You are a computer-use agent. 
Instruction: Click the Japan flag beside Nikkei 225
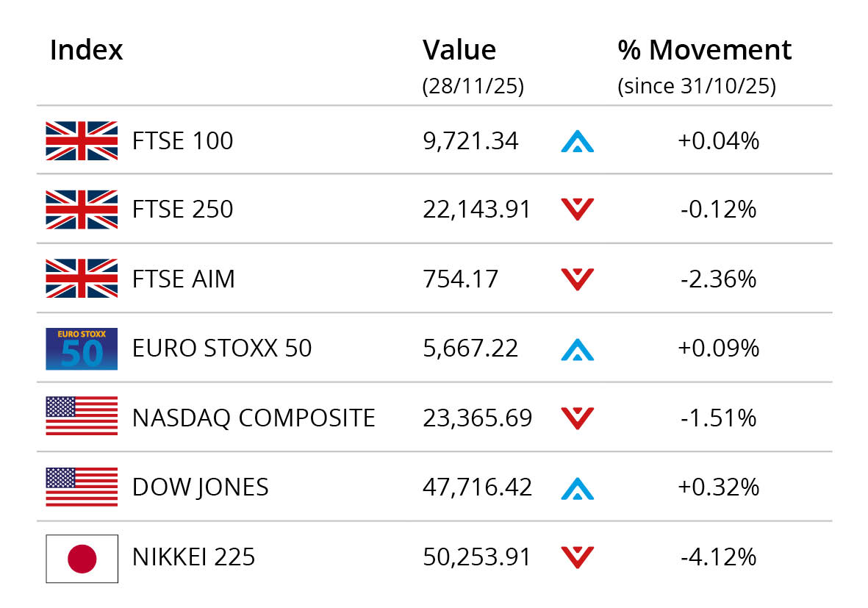[x=82, y=558]
